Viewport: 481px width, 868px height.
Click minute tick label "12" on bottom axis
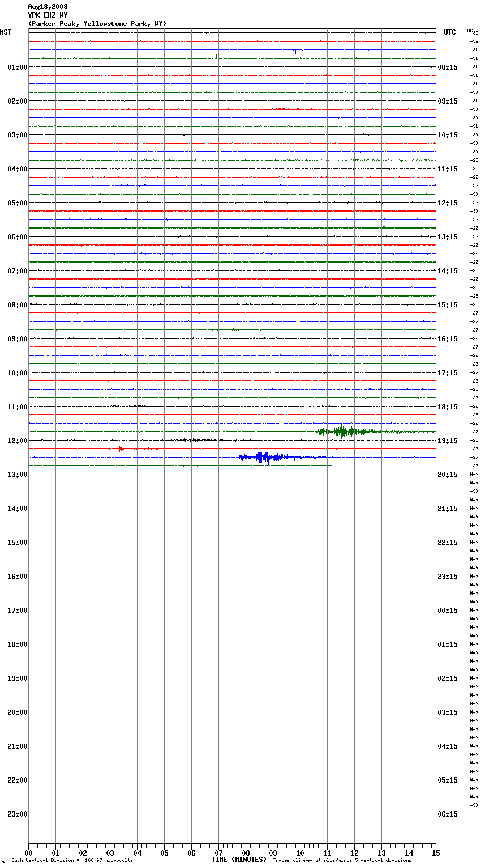tap(354, 853)
